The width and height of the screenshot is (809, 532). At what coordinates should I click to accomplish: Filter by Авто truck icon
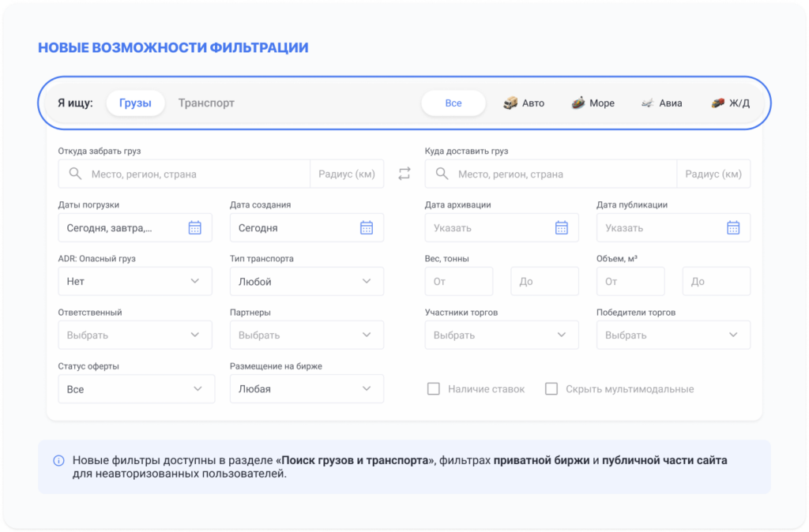point(510,103)
